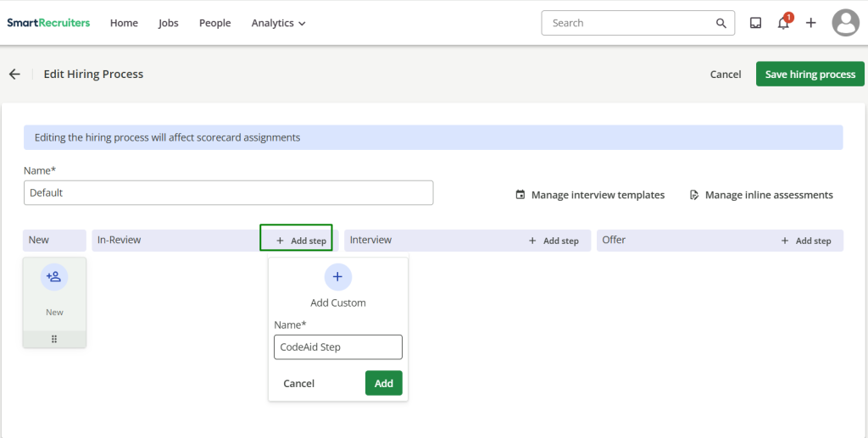Open the user profile avatar
This screenshot has width=868, height=438.
coord(845,23)
